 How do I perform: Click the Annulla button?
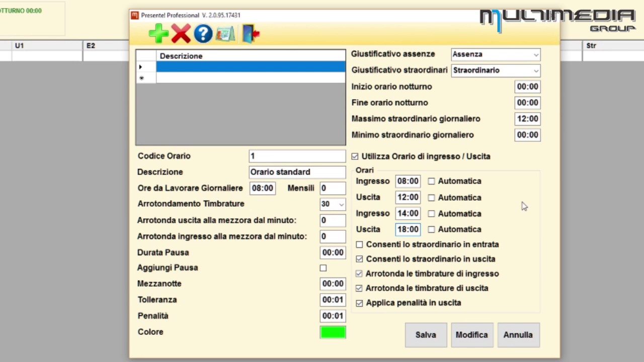pos(518,335)
